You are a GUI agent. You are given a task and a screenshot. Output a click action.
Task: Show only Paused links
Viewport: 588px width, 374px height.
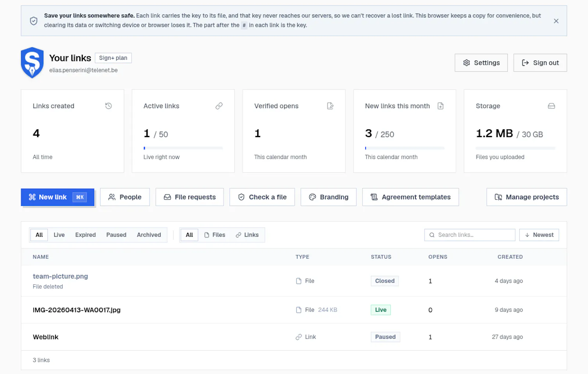(116, 235)
